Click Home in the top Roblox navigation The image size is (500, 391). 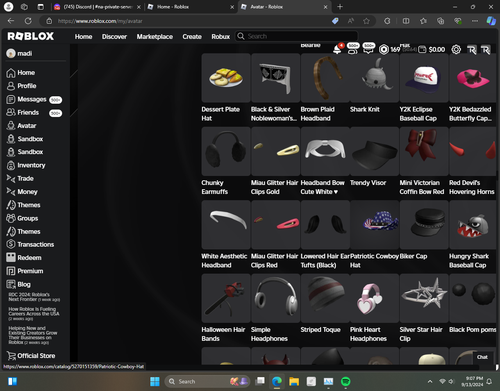[83, 37]
